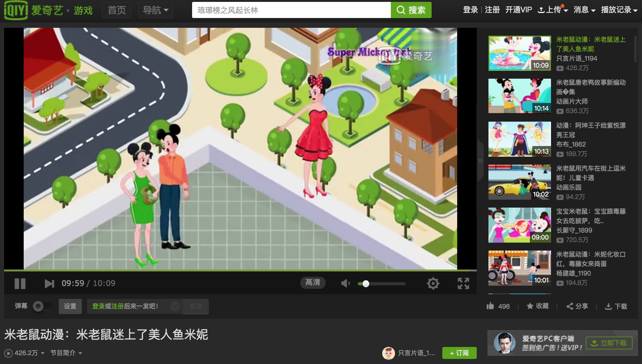642x364 pixels.
Task: Open player settings gear icon
Action: [433, 283]
